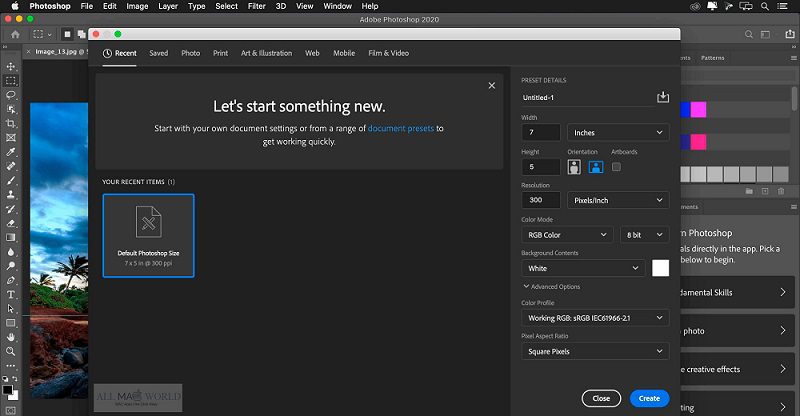Save document preset icon next to Untitled-1
The height and width of the screenshot is (416, 800).
[663, 97]
